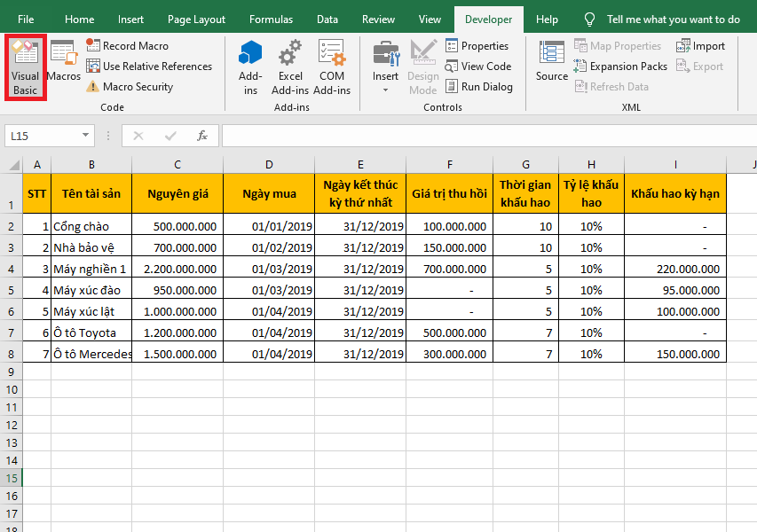Open the Macros dialog
757x532 pixels.
tap(64, 62)
